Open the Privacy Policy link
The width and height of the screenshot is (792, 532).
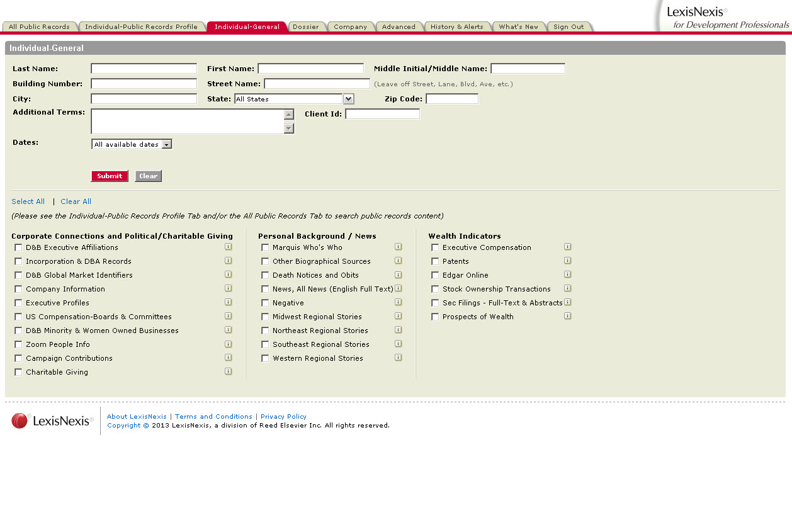tap(283, 416)
